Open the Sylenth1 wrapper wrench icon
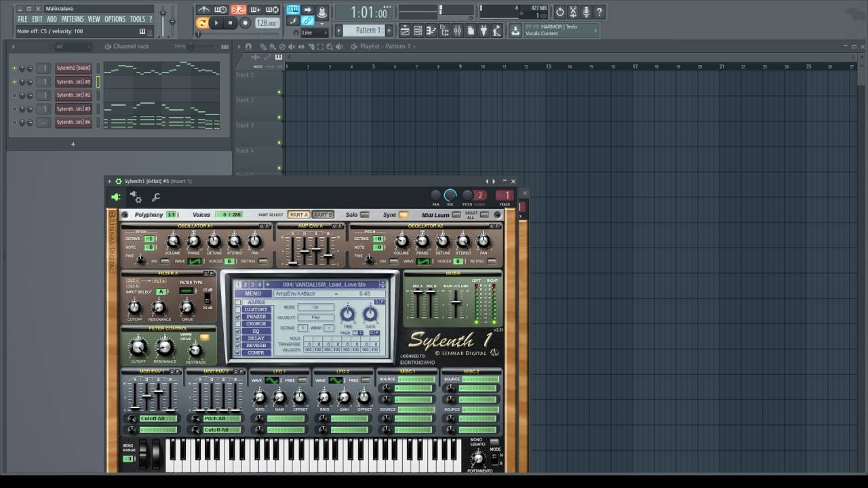 (156, 197)
